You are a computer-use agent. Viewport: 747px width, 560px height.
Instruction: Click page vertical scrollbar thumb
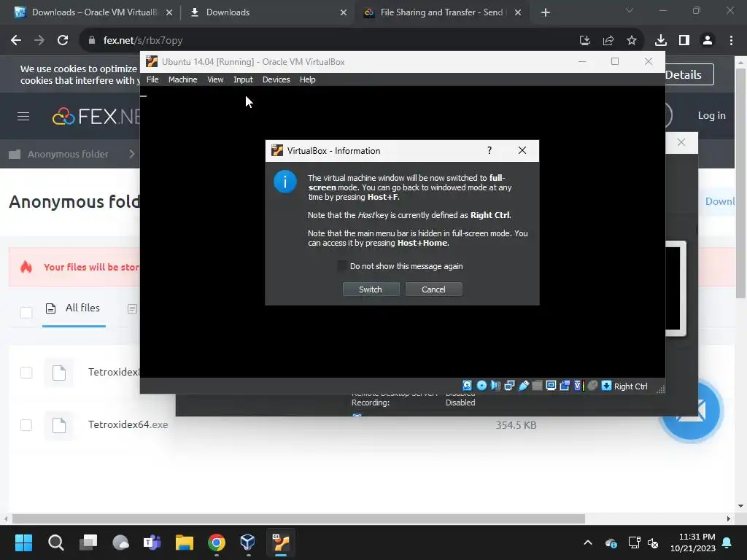click(x=740, y=183)
